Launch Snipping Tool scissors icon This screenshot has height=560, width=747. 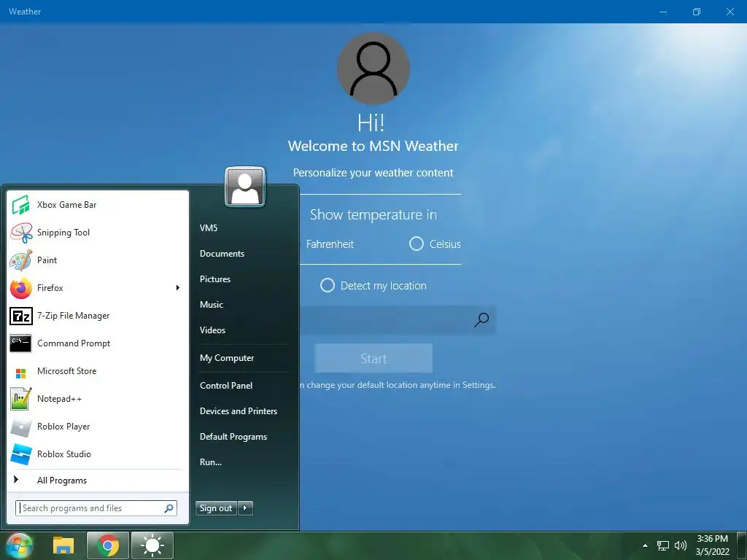pyautogui.click(x=20, y=233)
